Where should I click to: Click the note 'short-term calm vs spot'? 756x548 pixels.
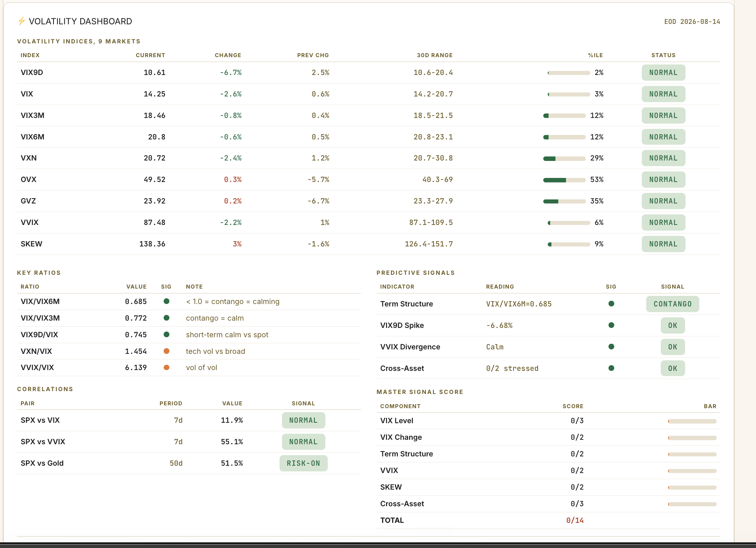pos(227,335)
